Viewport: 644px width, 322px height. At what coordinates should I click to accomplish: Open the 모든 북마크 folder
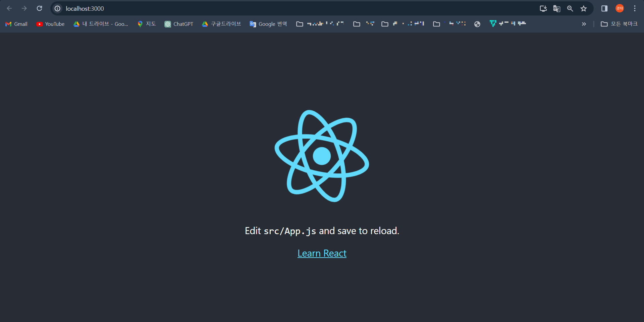[619, 24]
